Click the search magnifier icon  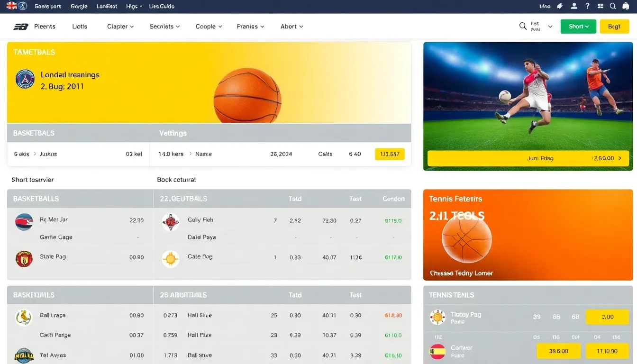click(x=612, y=6)
